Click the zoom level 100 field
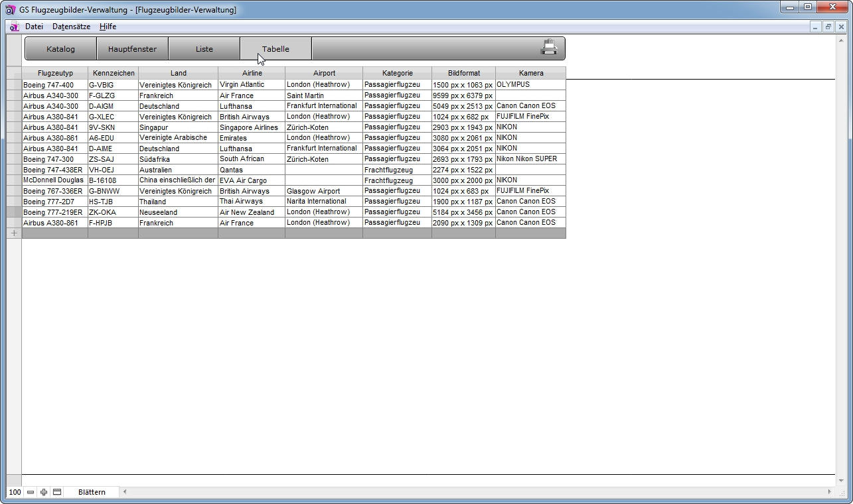Image resolution: width=853 pixels, height=504 pixels. click(x=15, y=492)
